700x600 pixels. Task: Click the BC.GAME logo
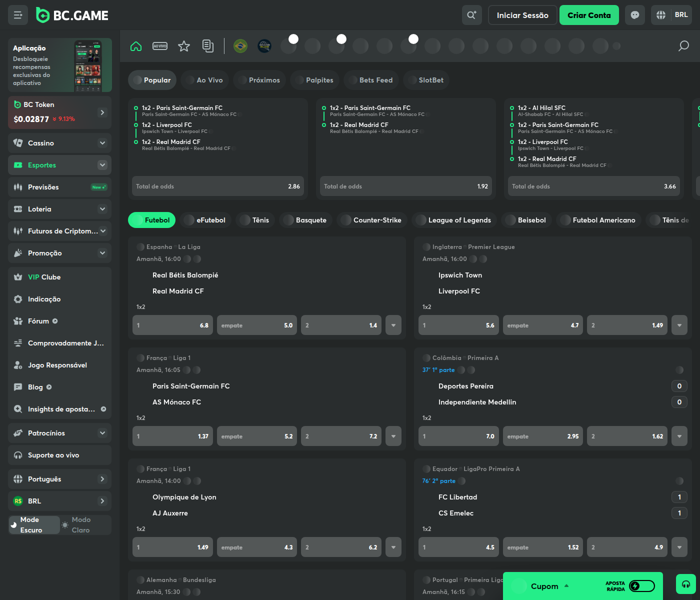pos(72,15)
